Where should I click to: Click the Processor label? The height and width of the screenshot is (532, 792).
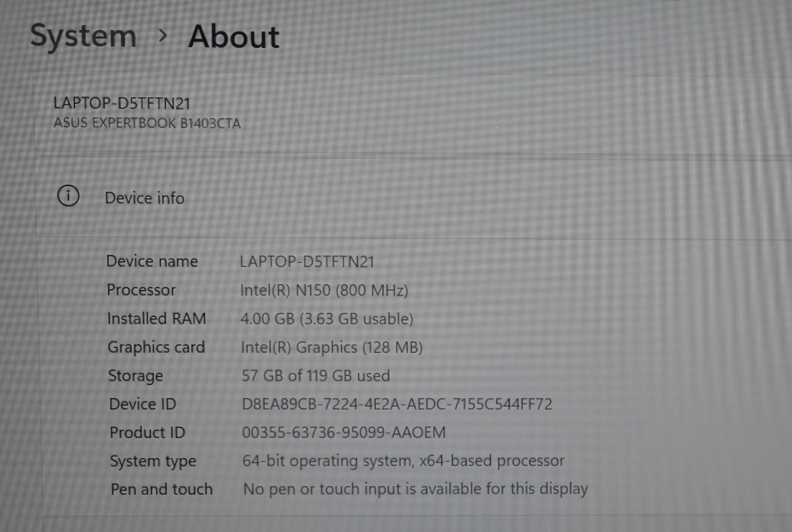pos(141,290)
